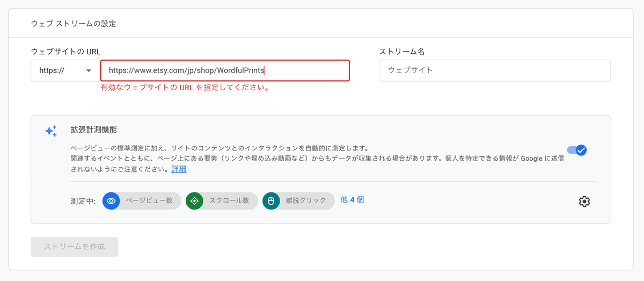Select the ページビュー数 chip label
The width and height of the screenshot is (644, 281).
pos(149,200)
